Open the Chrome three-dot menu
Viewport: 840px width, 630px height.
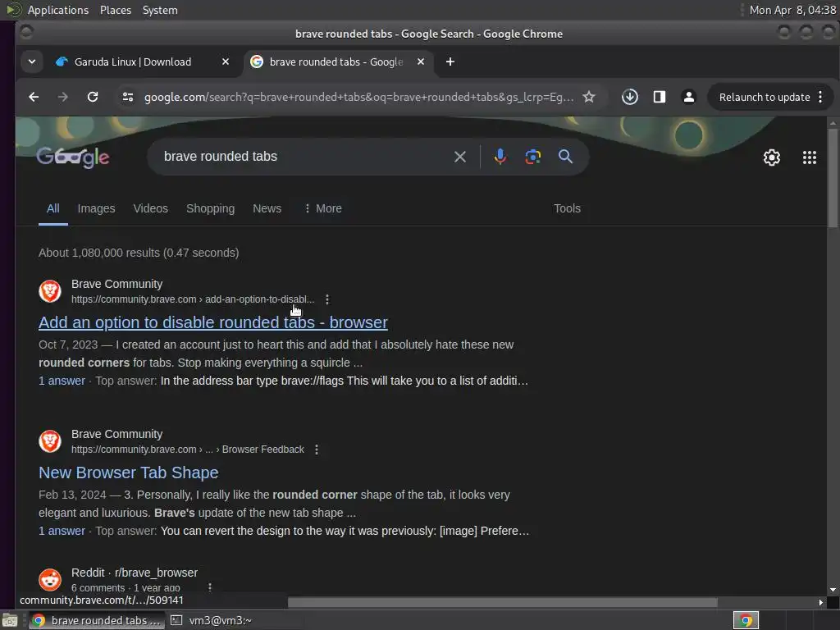coord(820,97)
